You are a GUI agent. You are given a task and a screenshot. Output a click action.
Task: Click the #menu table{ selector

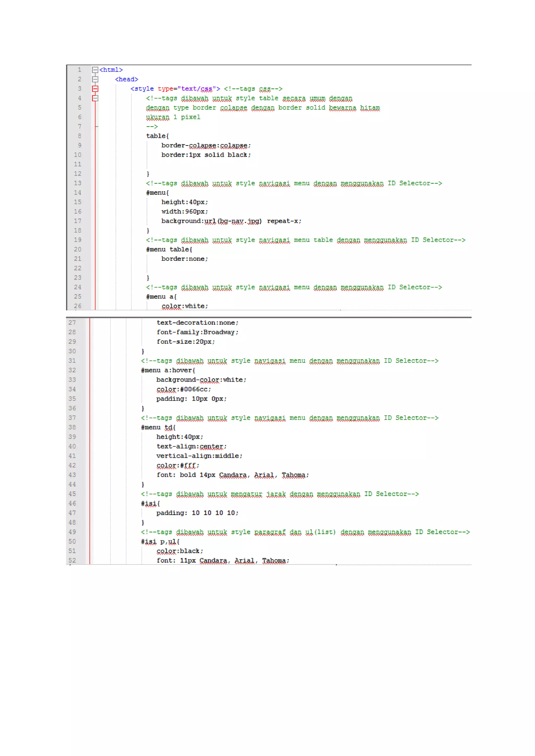[169, 250]
